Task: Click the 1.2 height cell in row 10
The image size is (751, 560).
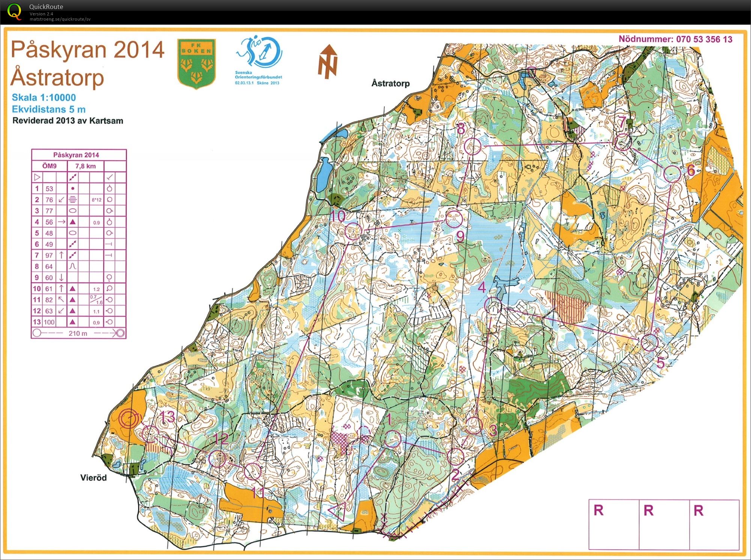Action: 97,289
